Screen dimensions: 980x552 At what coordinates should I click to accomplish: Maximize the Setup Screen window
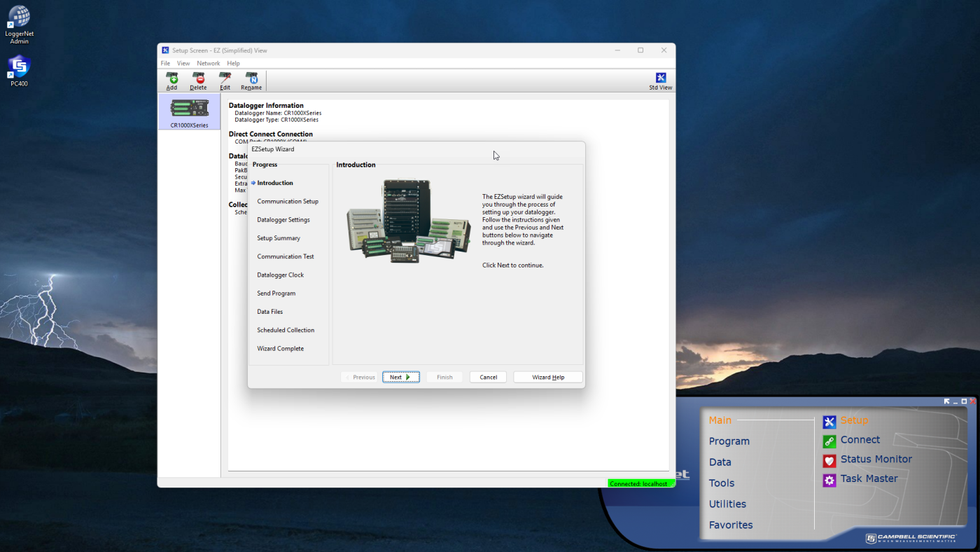click(x=640, y=50)
